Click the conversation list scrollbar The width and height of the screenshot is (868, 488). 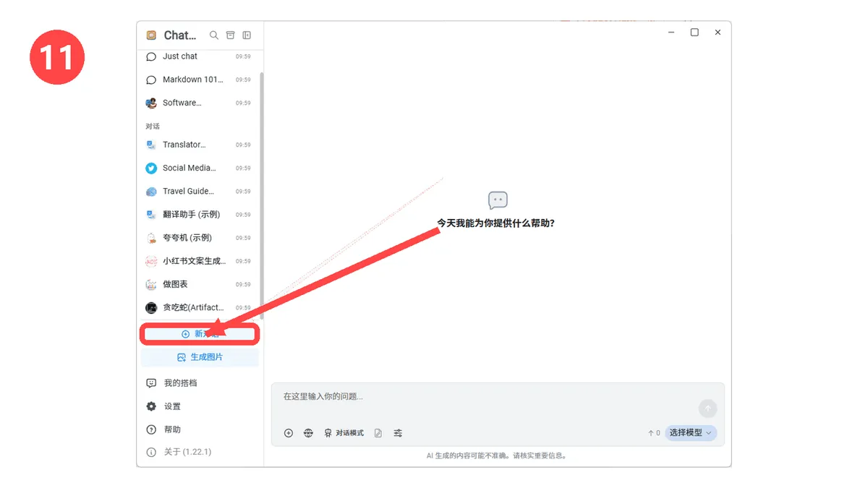[x=261, y=194]
